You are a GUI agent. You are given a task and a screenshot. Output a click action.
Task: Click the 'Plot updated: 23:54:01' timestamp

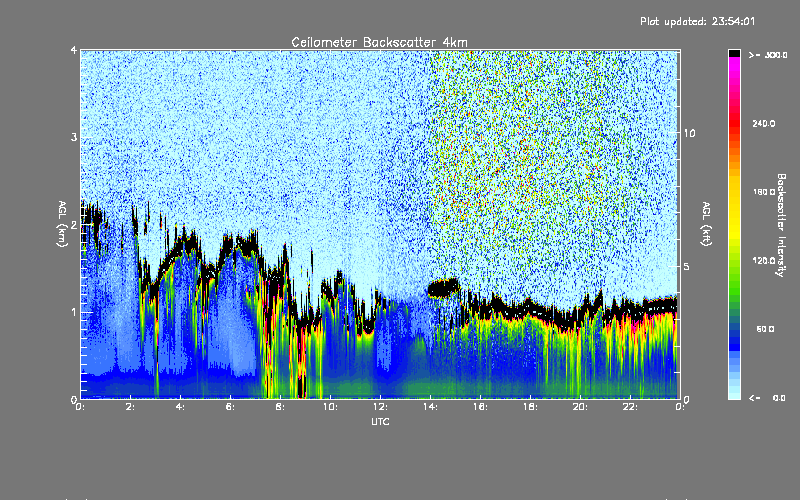pyautogui.click(x=697, y=21)
